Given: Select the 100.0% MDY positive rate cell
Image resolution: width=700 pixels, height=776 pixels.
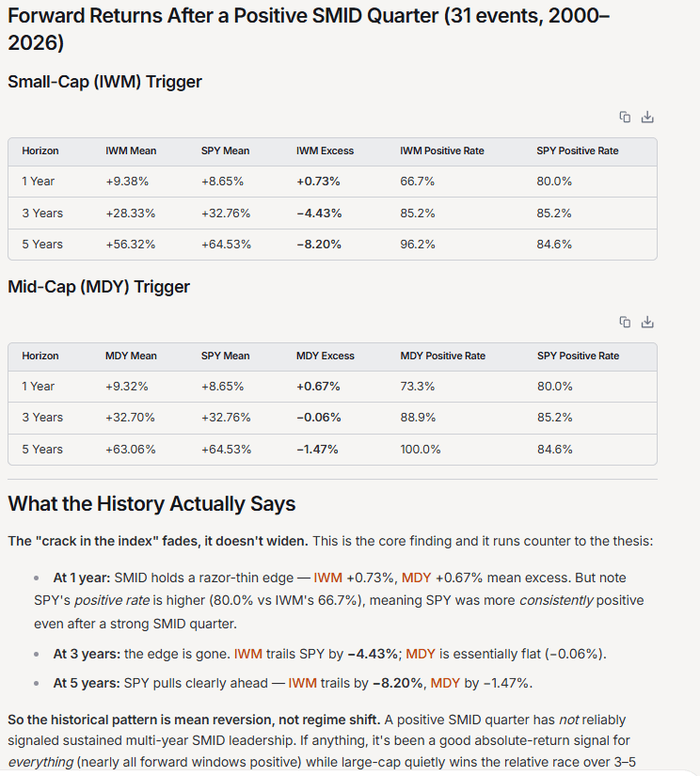Looking at the screenshot, I should point(421,450).
